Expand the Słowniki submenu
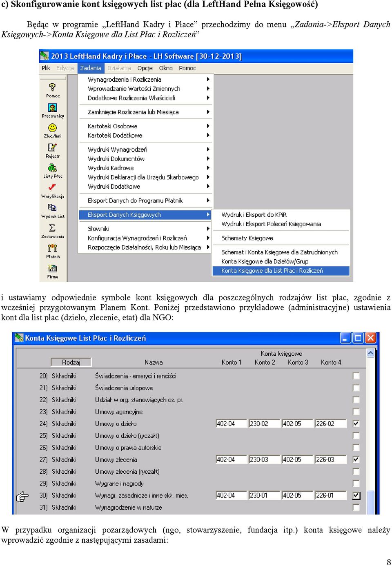Screen dimensions: 392x566 pos(144,229)
